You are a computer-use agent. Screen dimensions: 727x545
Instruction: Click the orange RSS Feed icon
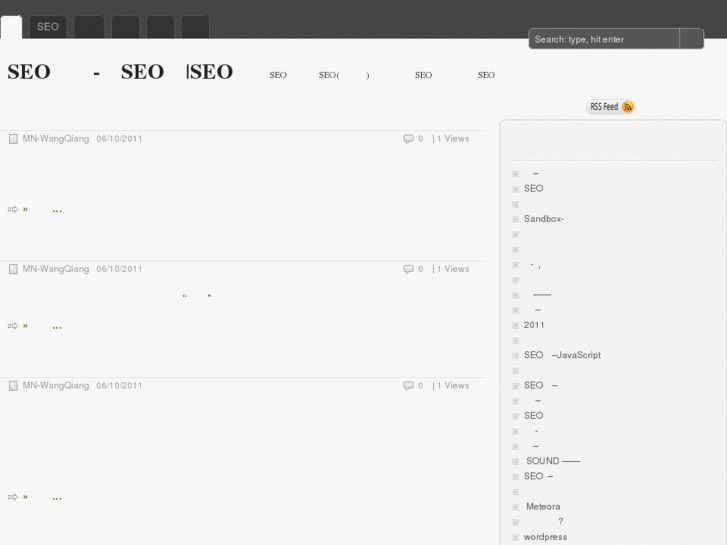click(628, 107)
